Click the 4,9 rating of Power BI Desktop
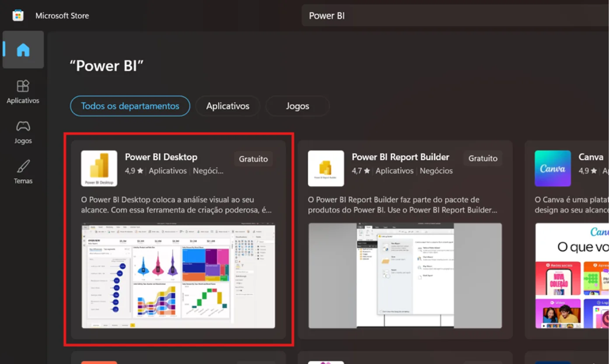The width and height of the screenshot is (612, 364). (x=134, y=171)
